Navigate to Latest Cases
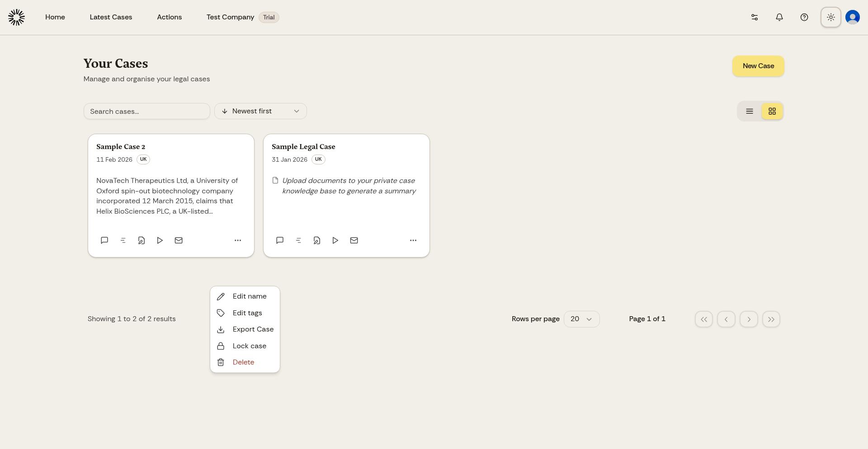 (x=111, y=17)
